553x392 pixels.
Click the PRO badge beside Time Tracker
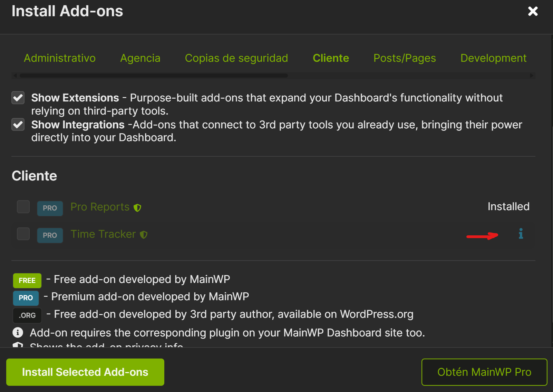50,235
